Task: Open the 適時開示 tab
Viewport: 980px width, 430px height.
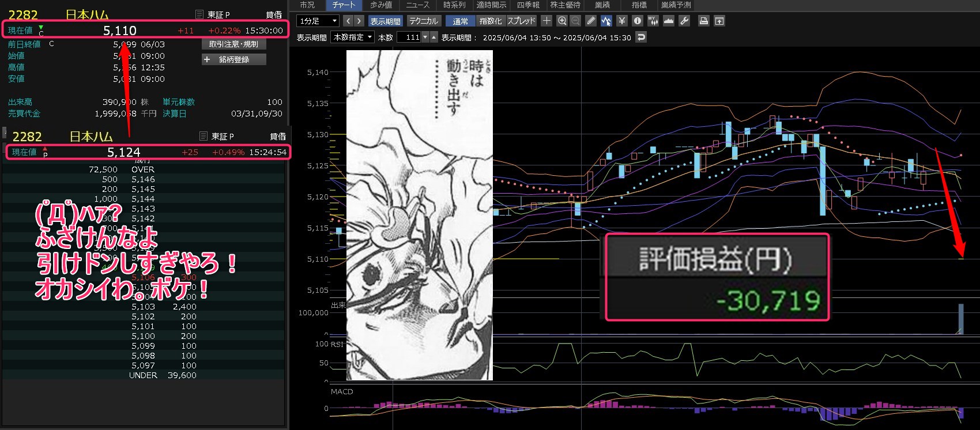Action: click(492, 5)
